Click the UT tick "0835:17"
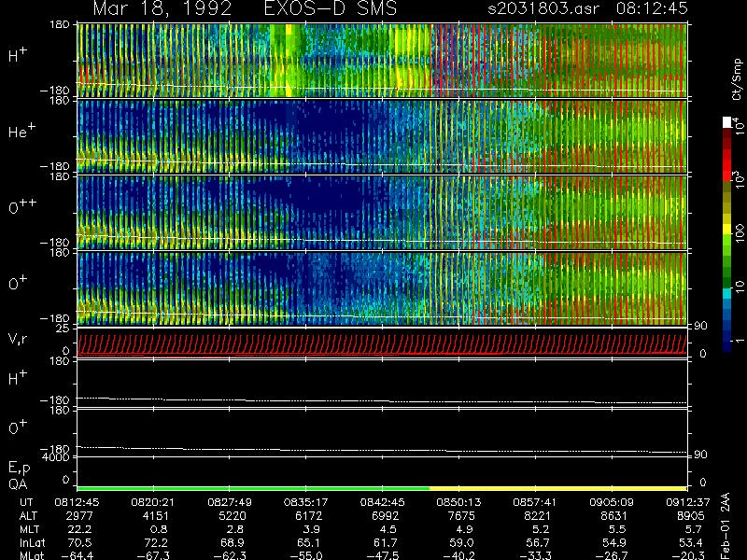Screen dimensions: 747x560 306,502
